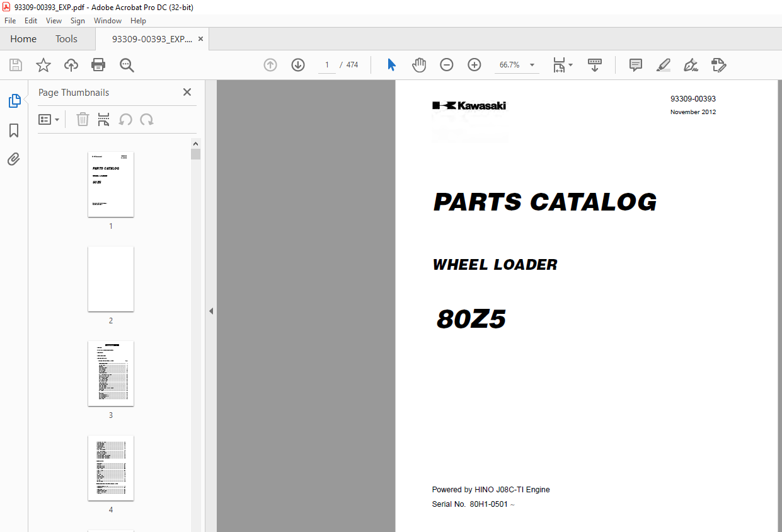Click the PARTS CATALOG title text
Screen dimensions: 782x532
[545, 202]
